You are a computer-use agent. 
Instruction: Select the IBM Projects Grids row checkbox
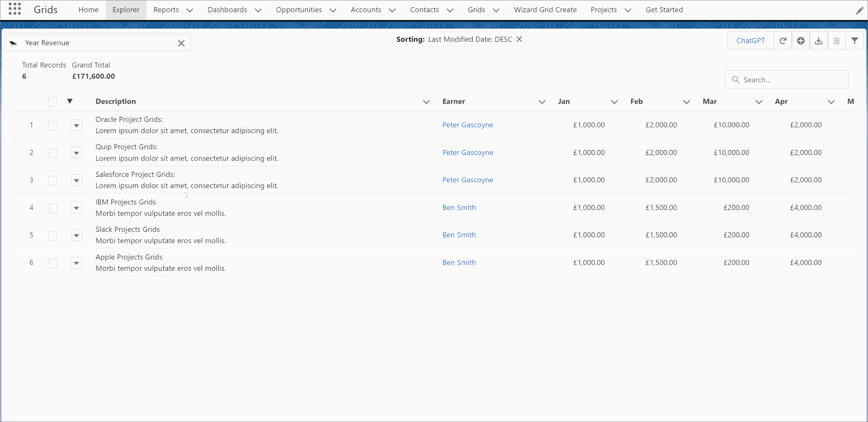pos(52,208)
